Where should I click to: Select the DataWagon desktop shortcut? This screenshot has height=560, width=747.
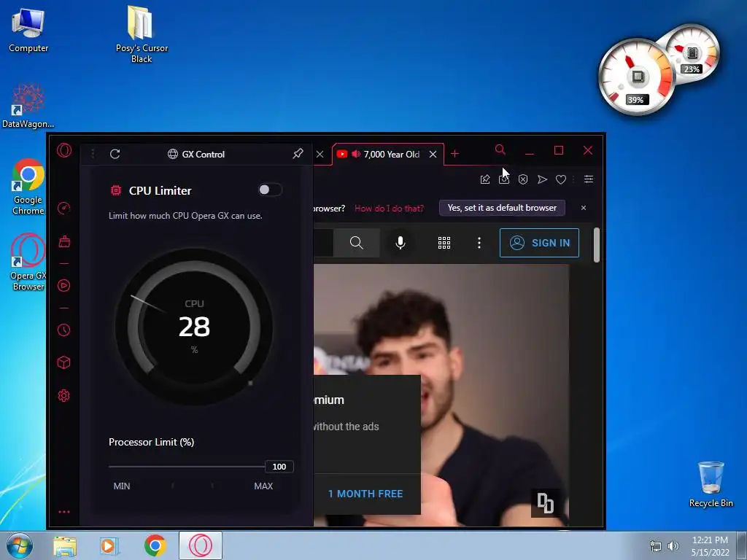pyautogui.click(x=28, y=106)
